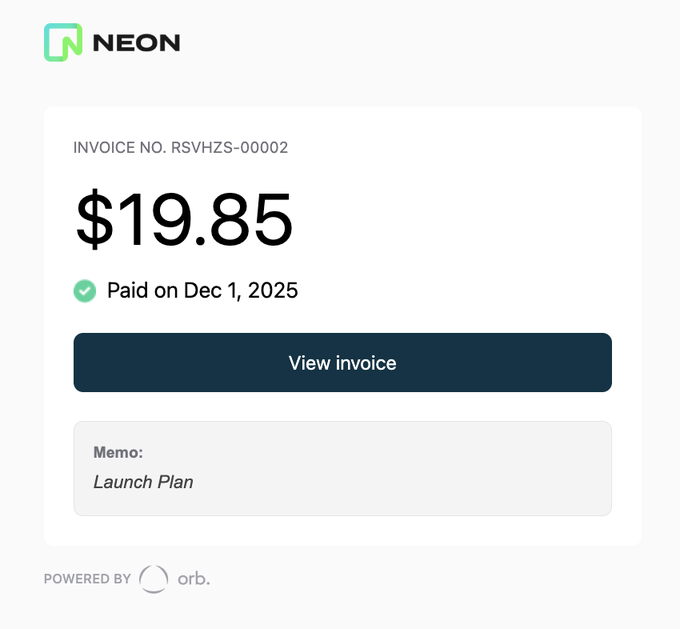Click the green paid checkmark icon
The height and width of the screenshot is (629, 680).
[85, 291]
